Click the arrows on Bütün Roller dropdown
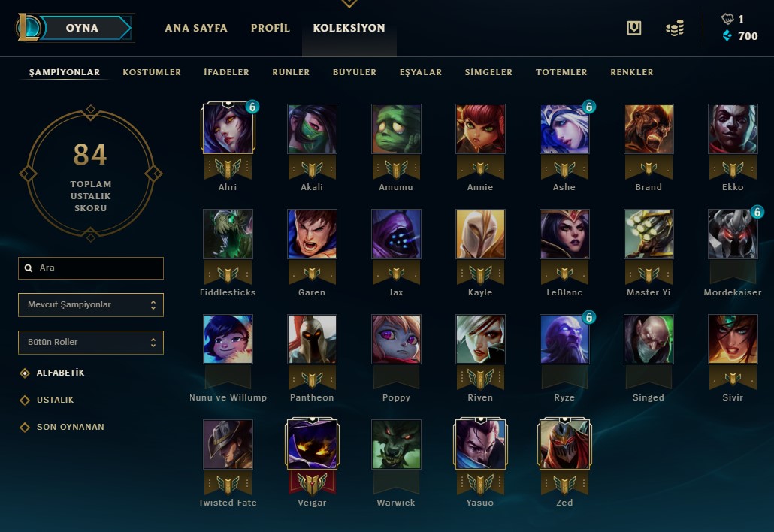 [153, 343]
